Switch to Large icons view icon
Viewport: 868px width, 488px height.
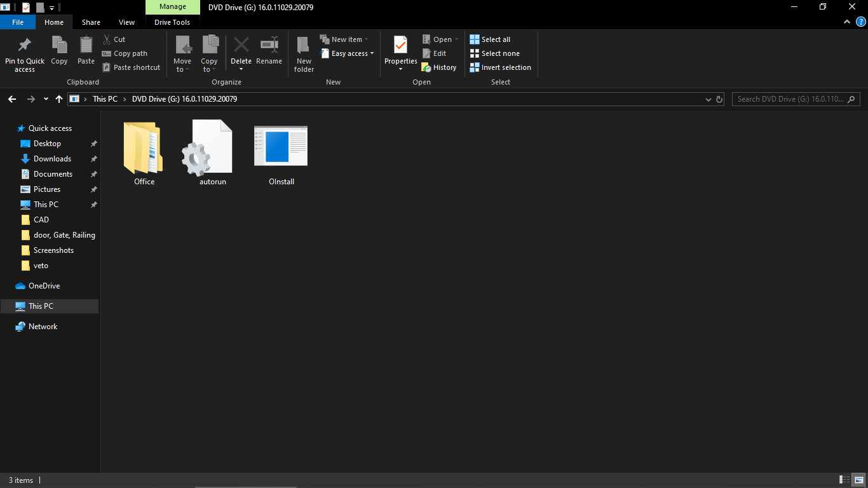pos(858,480)
